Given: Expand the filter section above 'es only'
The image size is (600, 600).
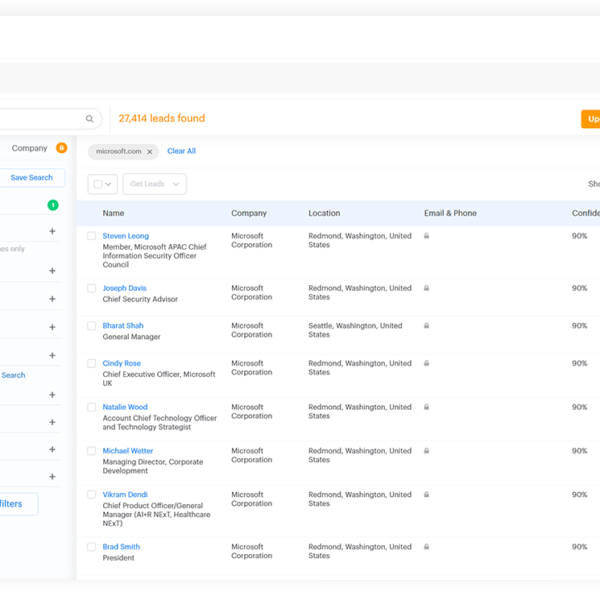Looking at the screenshot, I should pyautogui.click(x=52, y=231).
